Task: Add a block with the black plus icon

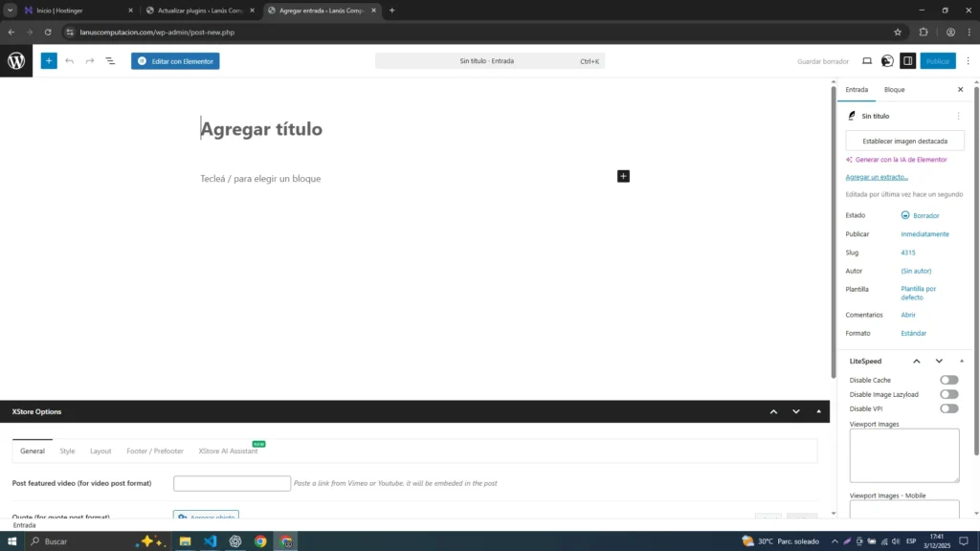Action: point(623,176)
